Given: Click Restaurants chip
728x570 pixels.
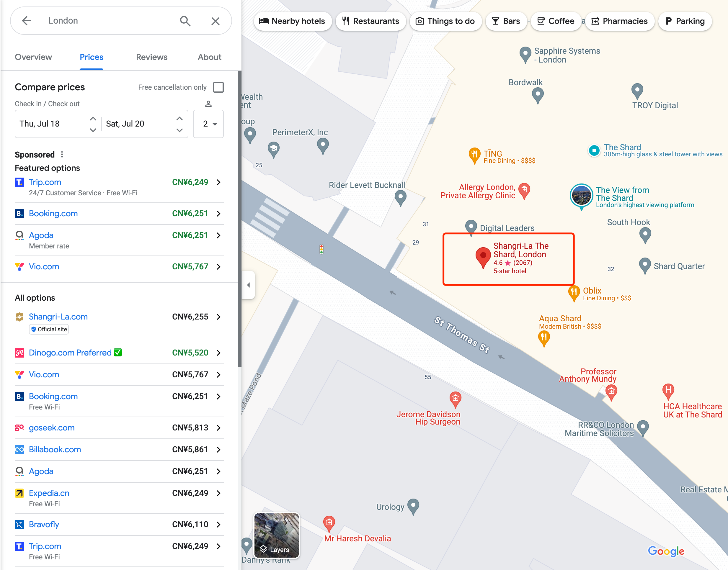Looking at the screenshot, I should (x=371, y=21).
